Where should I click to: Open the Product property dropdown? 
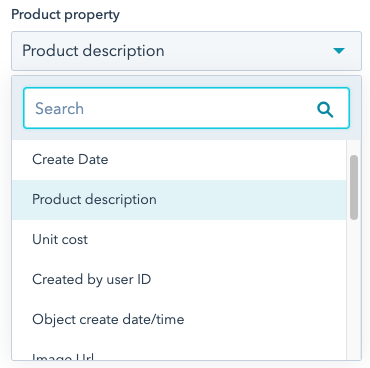pos(186,51)
